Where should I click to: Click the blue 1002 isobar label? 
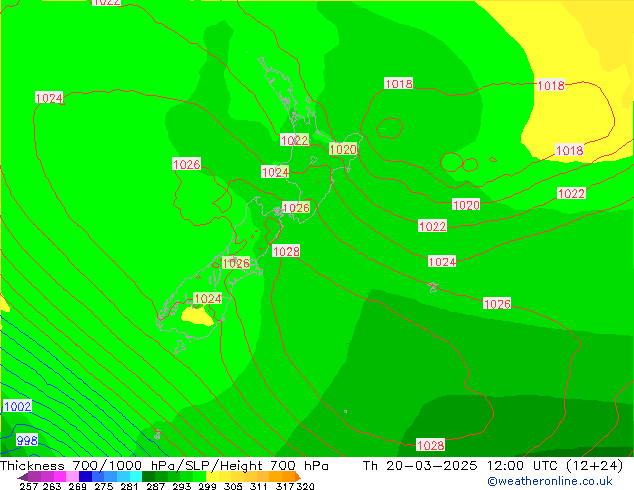pos(17,406)
